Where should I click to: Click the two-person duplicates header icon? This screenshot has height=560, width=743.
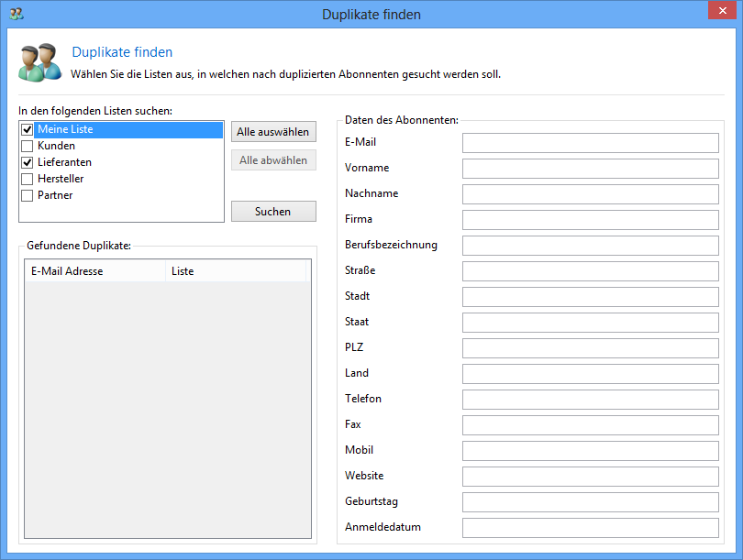pos(39,62)
